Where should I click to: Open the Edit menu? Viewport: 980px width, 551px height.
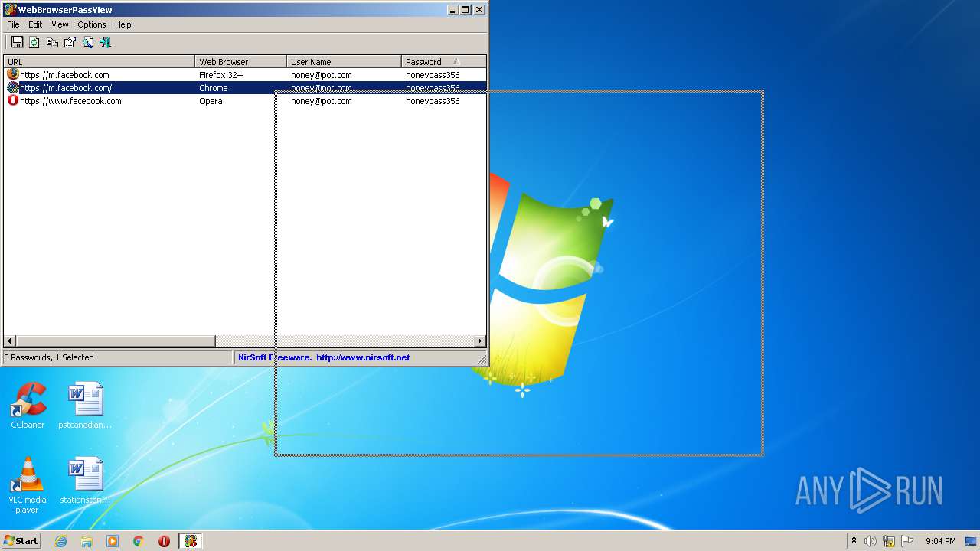tap(35, 24)
